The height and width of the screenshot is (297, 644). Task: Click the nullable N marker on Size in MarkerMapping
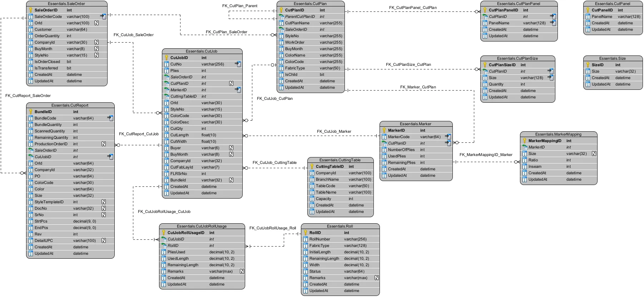pos(594,154)
